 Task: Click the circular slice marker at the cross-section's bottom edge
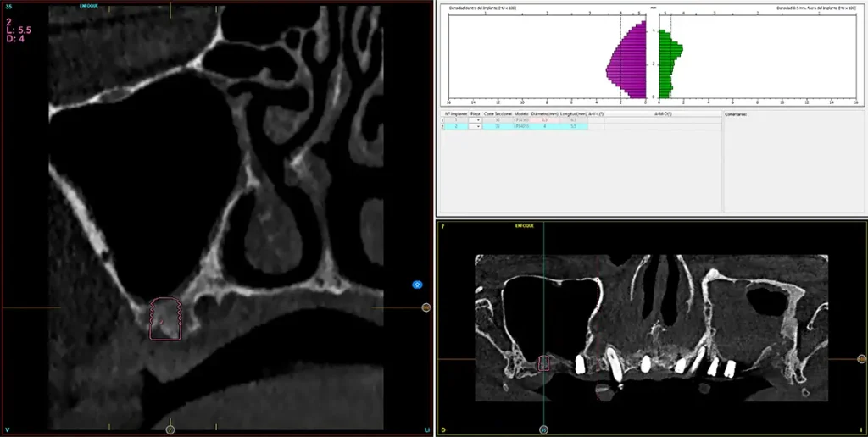coord(170,429)
